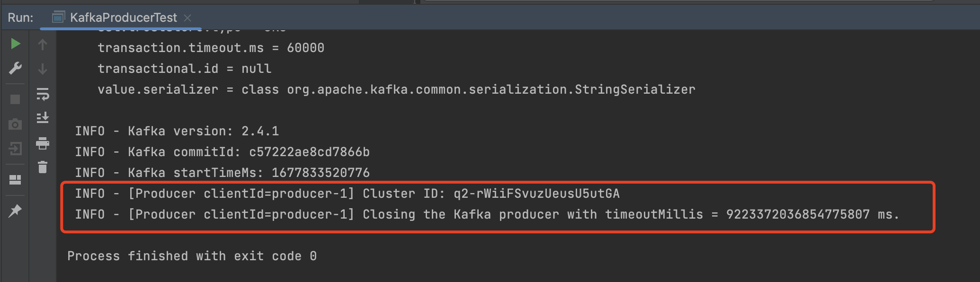Open the Restore Layout icon
The width and height of the screenshot is (980, 282).
(x=15, y=180)
